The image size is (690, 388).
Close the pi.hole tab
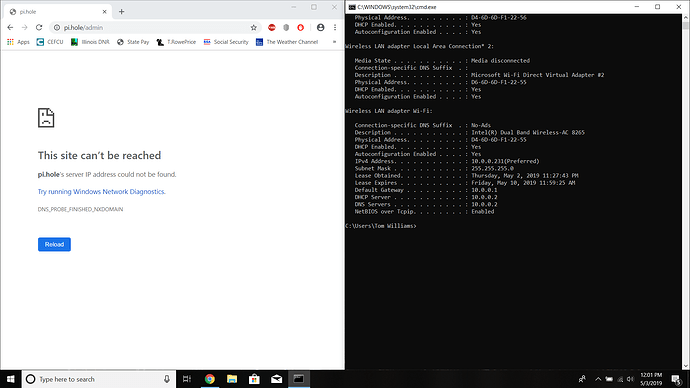tap(104, 12)
